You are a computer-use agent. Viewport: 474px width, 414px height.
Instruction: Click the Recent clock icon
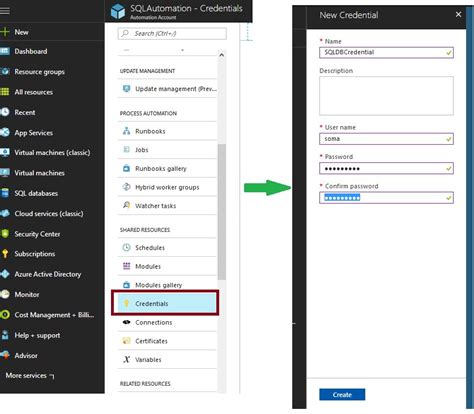pyautogui.click(x=5, y=112)
